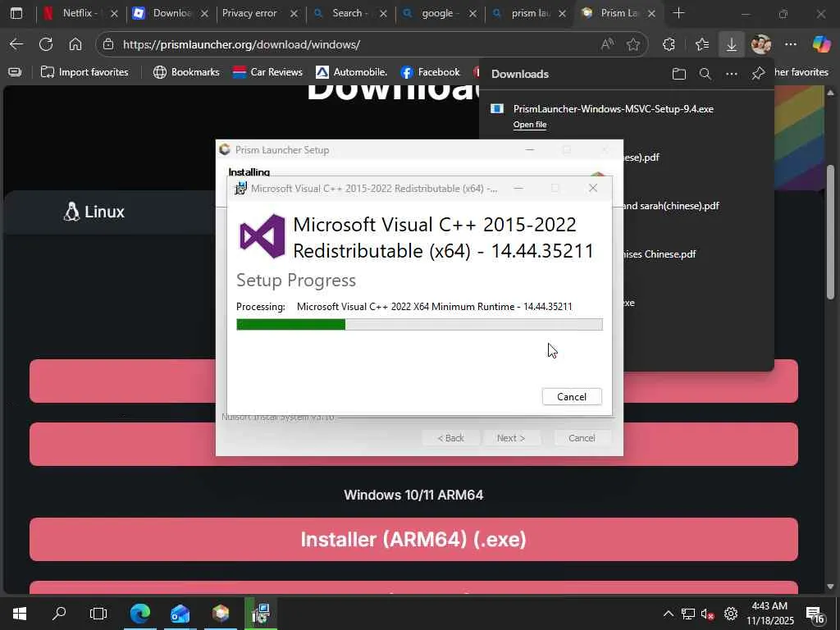
Task: Open Import favorites bookmark
Action: point(84,72)
